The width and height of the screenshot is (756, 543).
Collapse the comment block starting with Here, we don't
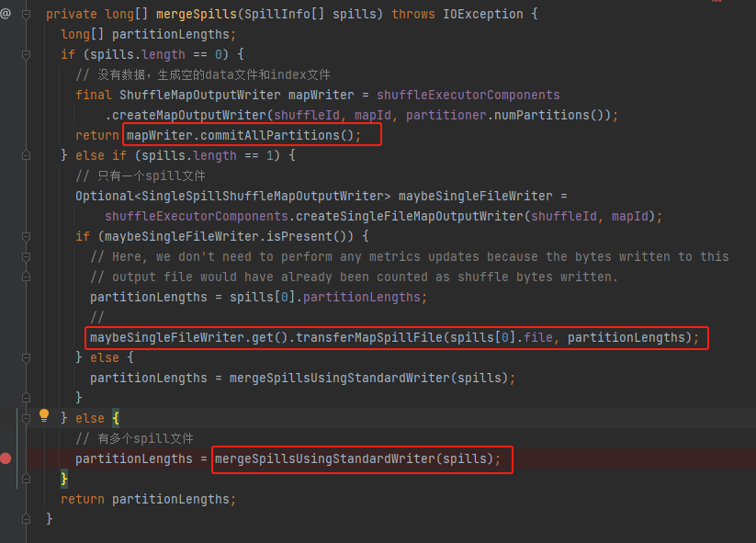[27, 256]
